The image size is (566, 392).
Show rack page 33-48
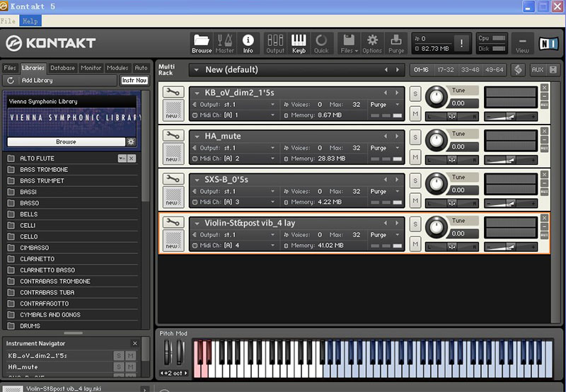[x=470, y=69]
